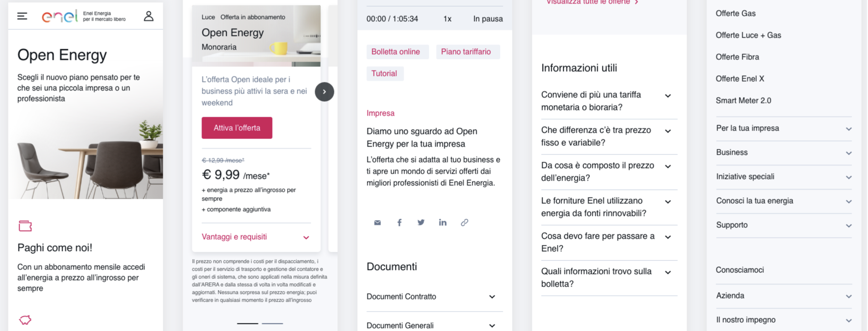Expand Documenti Generali section

coord(434,326)
